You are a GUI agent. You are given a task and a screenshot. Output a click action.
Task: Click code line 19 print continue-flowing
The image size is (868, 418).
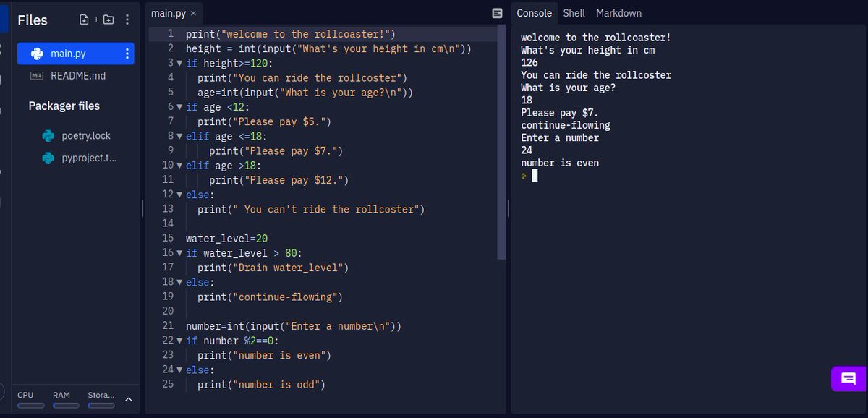point(270,297)
